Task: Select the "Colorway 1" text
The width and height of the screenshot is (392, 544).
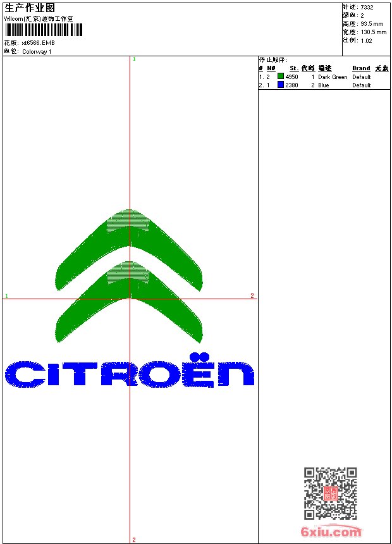Action: (x=37, y=52)
